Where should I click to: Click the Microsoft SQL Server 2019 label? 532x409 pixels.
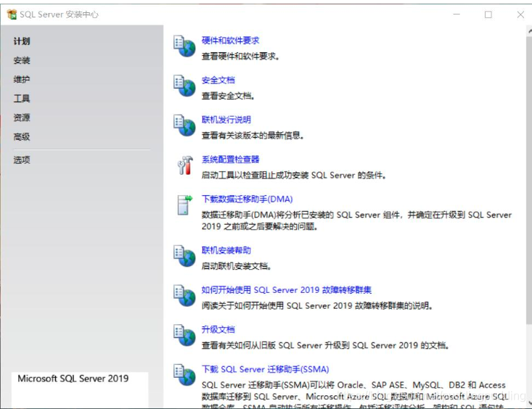(x=73, y=379)
